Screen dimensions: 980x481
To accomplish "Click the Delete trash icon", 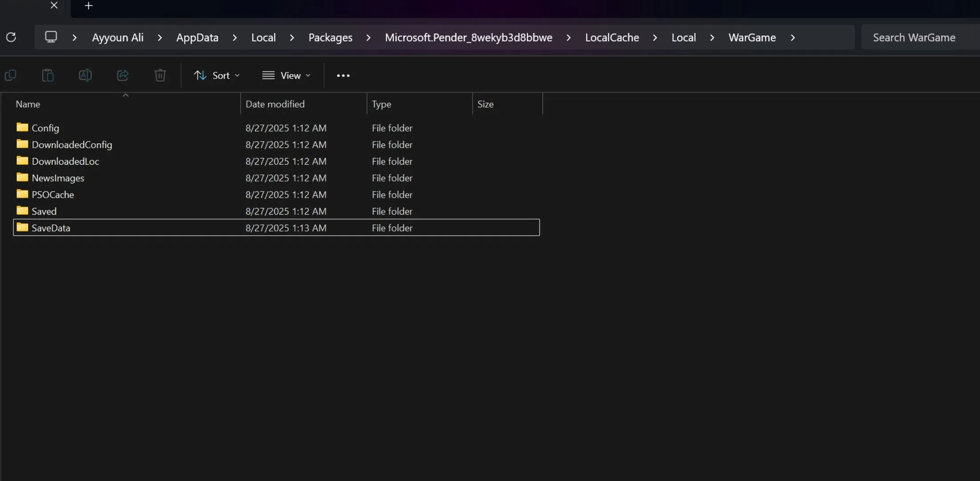I will 160,75.
